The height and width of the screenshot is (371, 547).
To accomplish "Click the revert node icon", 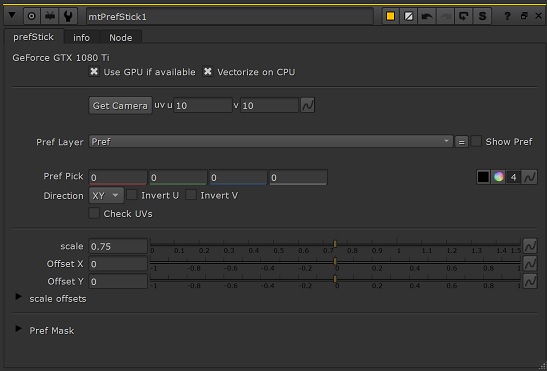I will pyautogui.click(x=464, y=16).
